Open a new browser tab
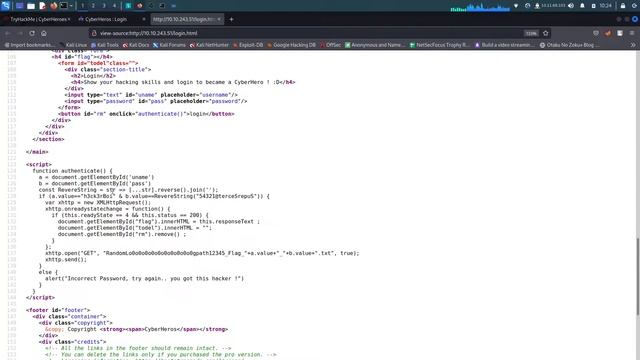640x360 pixels. click(x=231, y=19)
